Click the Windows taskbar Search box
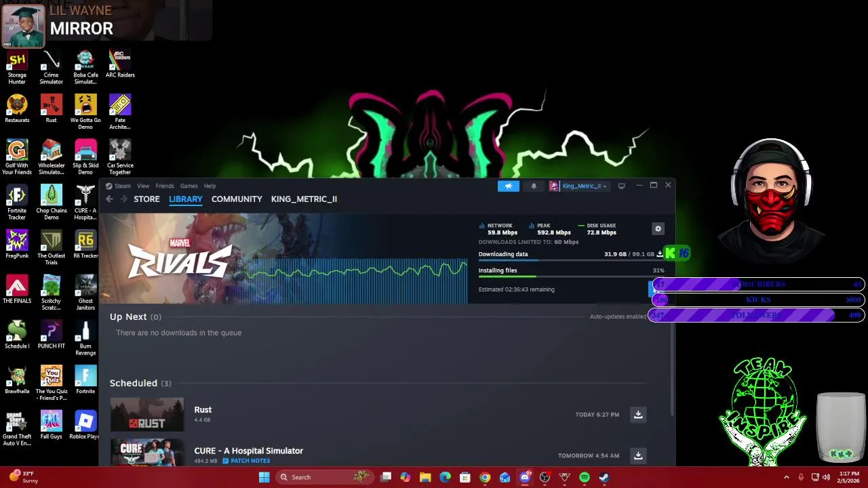This screenshot has width=868, height=488. click(x=324, y=477)
